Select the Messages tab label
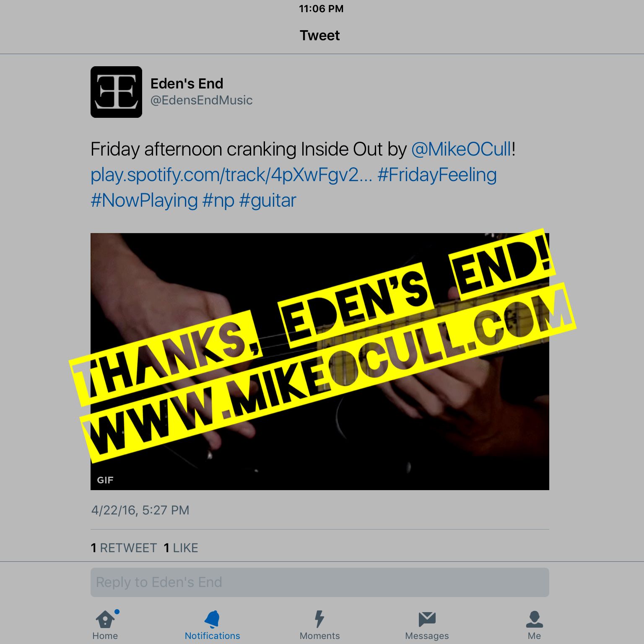644x644 pixels. tap(427, 636)
